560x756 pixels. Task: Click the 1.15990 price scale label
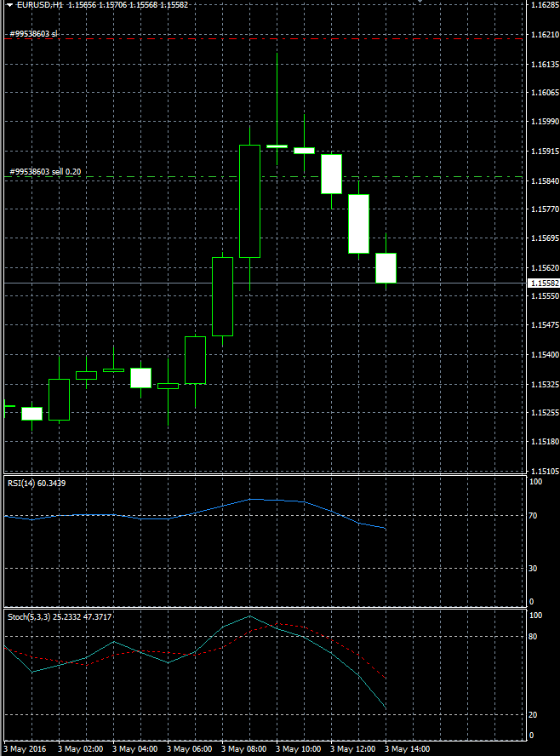point(545,122)
